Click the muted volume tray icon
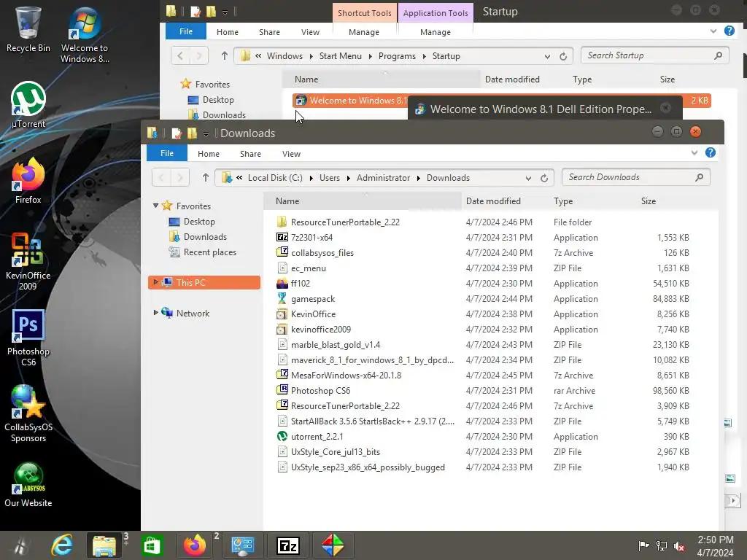Image resolution: width=747 pixels, height=560 pixels. [x=679, y=545]
